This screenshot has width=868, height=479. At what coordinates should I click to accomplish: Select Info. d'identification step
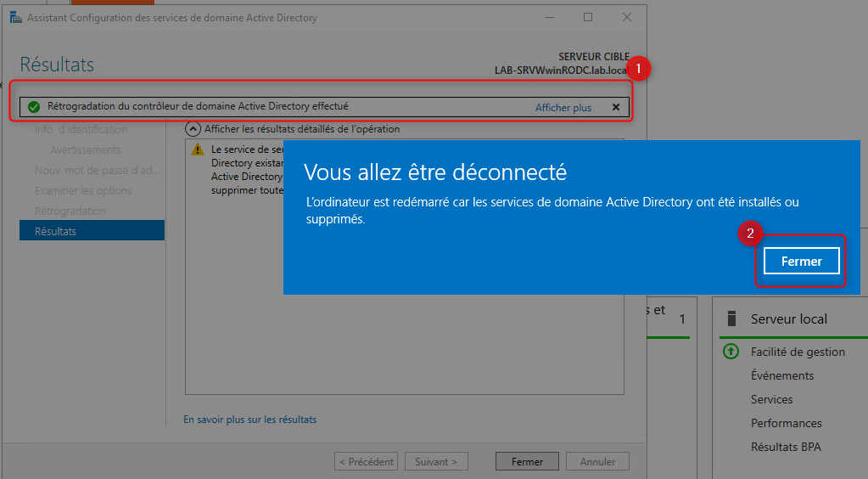click(81, 130)
